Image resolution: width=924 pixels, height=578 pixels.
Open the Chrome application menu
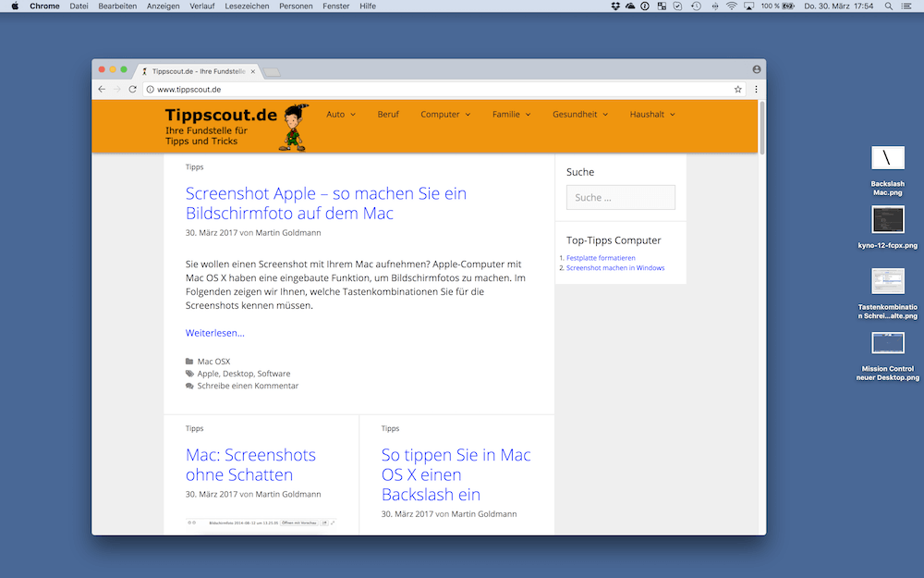(44, 6)
